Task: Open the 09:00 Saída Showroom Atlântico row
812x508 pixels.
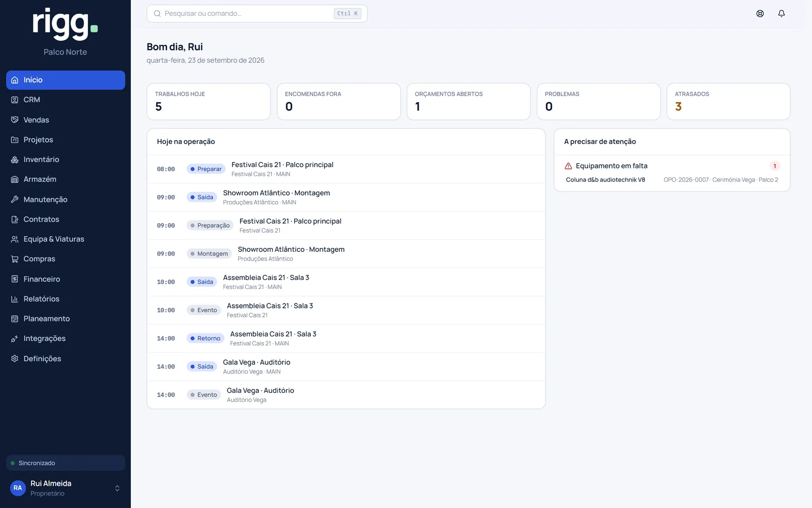Action: (x=346, y=197)
